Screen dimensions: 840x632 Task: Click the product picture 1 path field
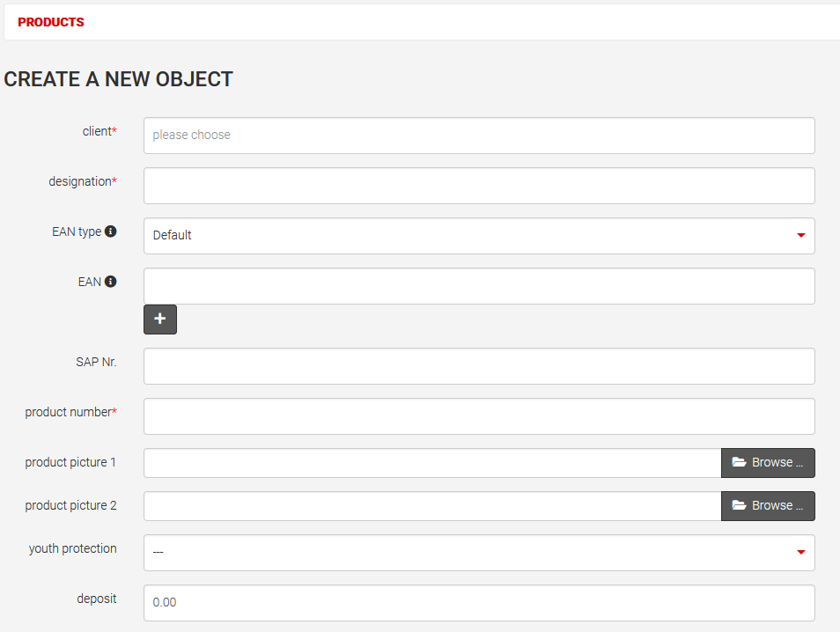(x=431, y=463)
